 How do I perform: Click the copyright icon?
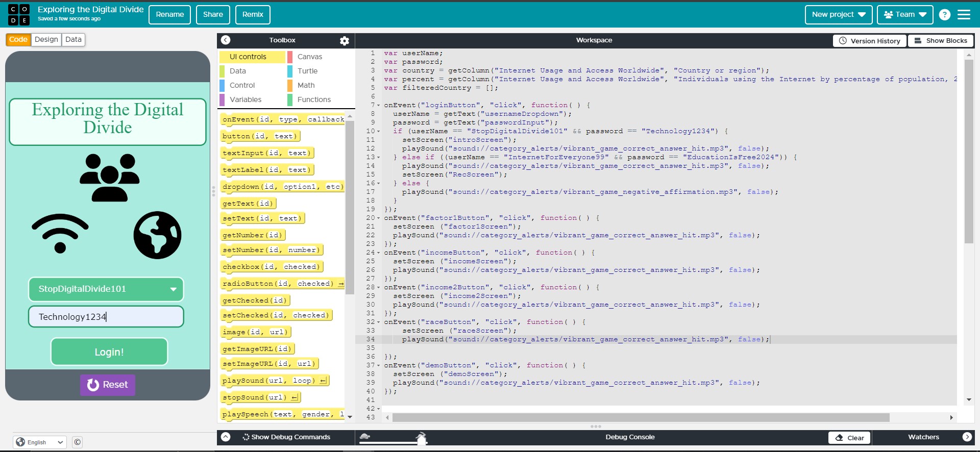(x=77, y=442)
